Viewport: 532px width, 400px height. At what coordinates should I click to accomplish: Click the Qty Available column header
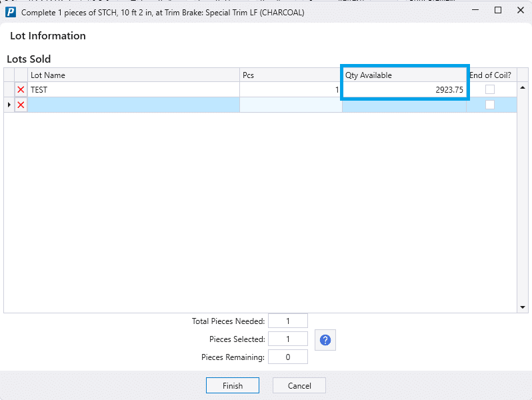(404, 75)
